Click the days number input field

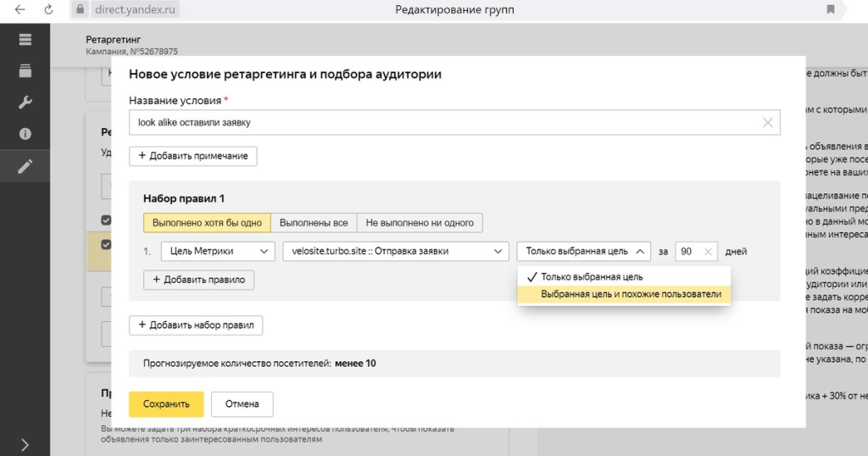(x=697, y=251)
